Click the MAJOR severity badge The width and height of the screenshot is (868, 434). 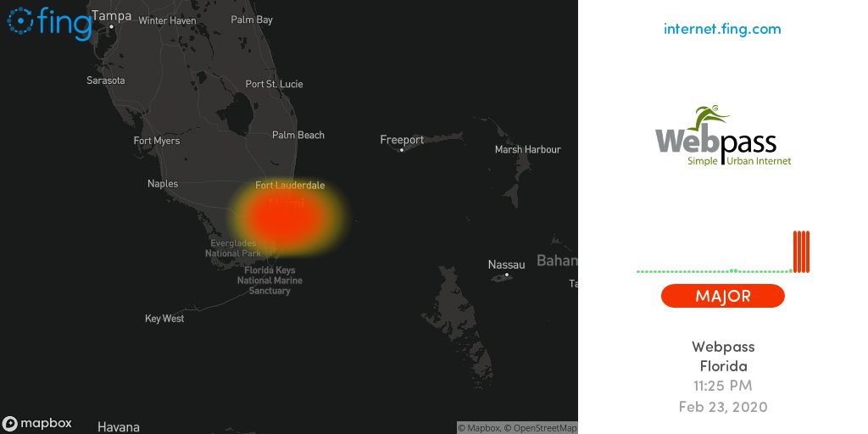pyautogui.click(x=723, y=296)
